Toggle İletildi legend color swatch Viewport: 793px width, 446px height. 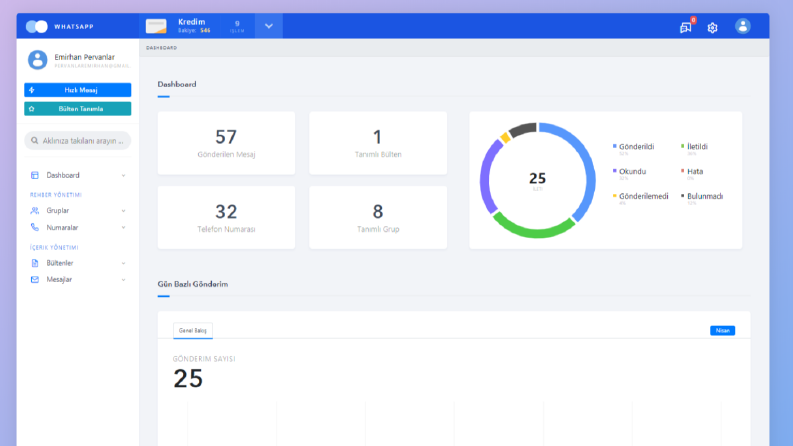[682, 146]
